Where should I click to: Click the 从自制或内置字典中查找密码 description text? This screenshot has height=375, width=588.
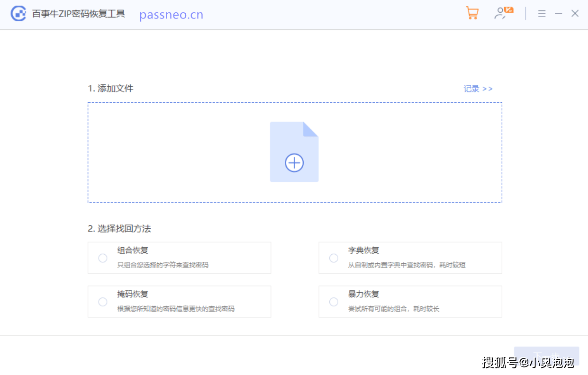[407, 265]
